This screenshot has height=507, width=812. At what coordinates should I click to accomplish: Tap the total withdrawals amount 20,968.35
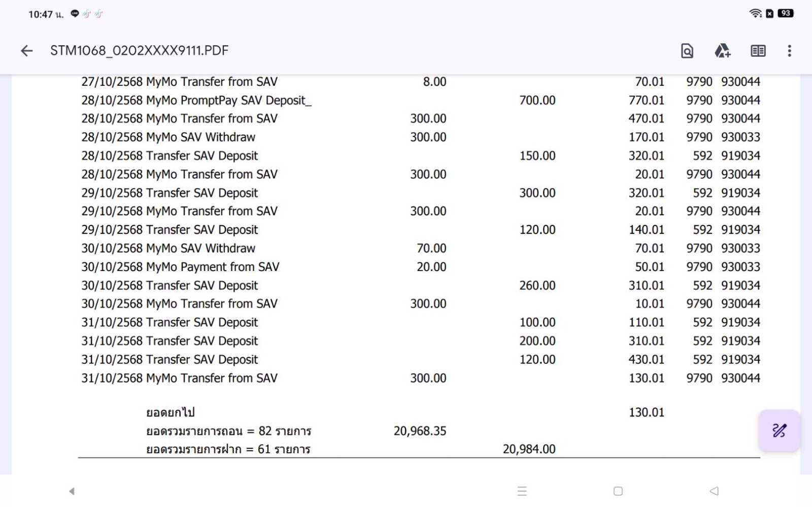(420, 431)
